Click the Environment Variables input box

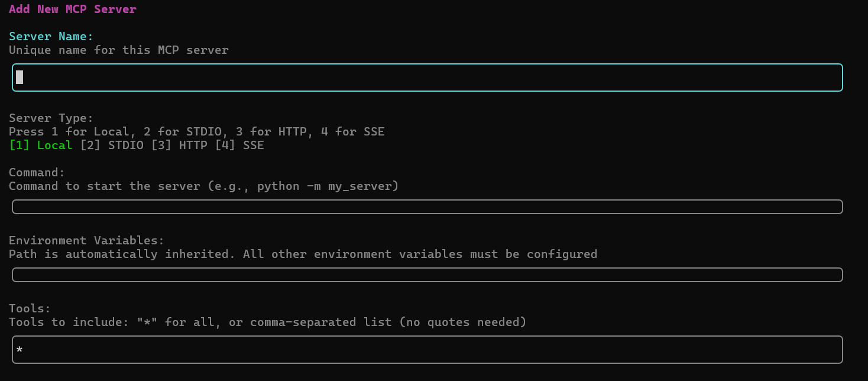[427, 275]
